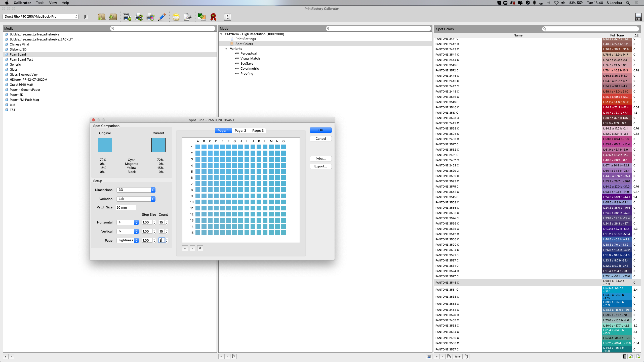Screen dimensions: 644x362
Task: Click the Media search field
Action: point(163,28)
